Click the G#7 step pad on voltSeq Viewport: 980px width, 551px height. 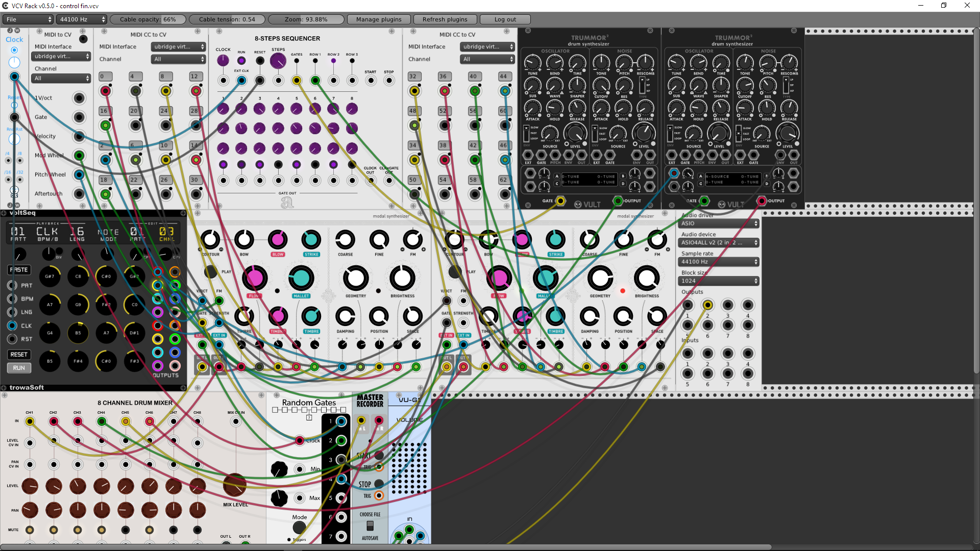point(50,277)
